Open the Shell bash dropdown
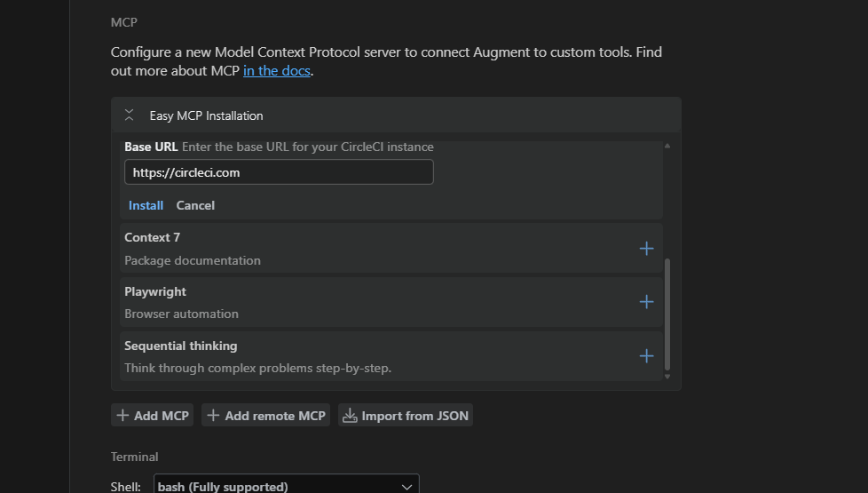The image size is (868, 493). pyautogui.click(x=286, y=487)
